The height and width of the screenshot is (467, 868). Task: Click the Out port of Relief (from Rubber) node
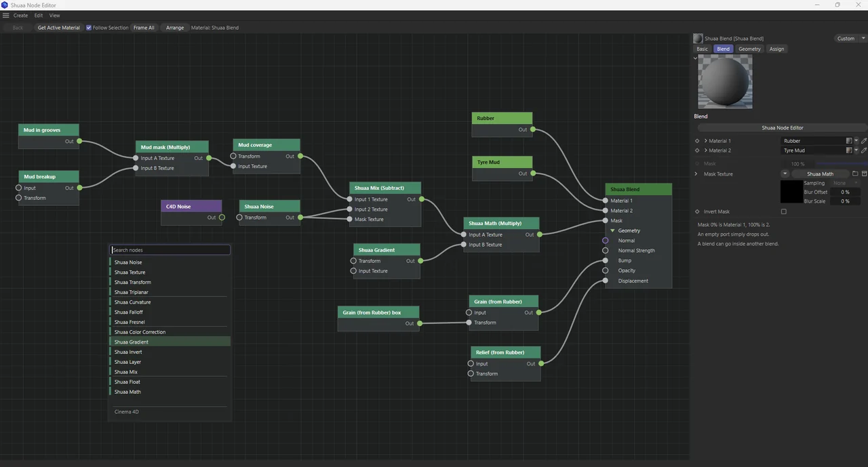pos(541,364)
